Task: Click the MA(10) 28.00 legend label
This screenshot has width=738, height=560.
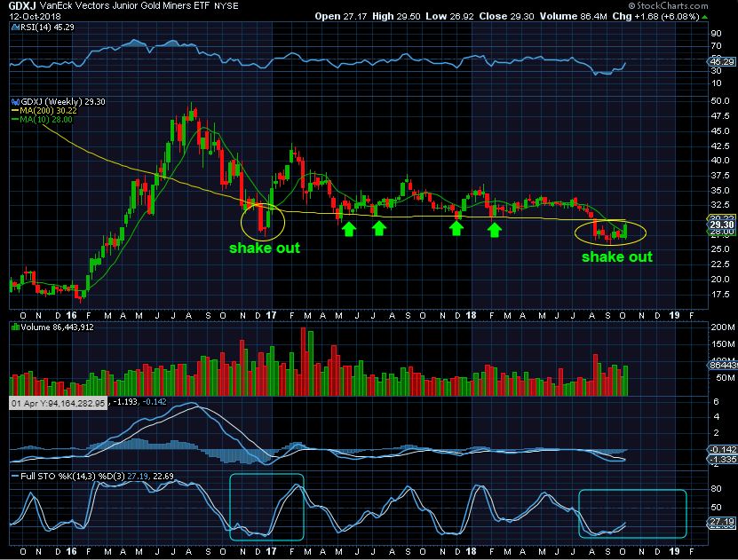Action: pos(46,120)
